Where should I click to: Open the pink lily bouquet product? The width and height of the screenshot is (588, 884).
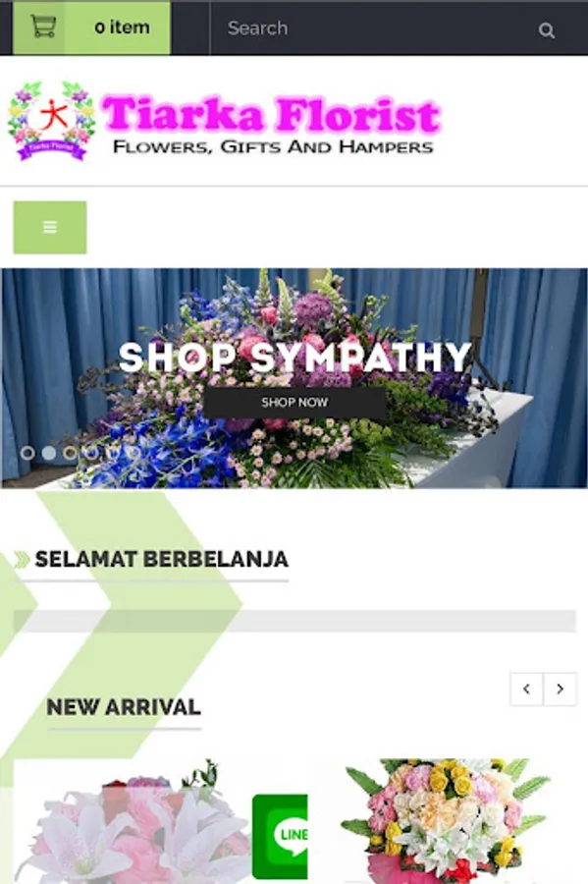click(x=133, y=821)
